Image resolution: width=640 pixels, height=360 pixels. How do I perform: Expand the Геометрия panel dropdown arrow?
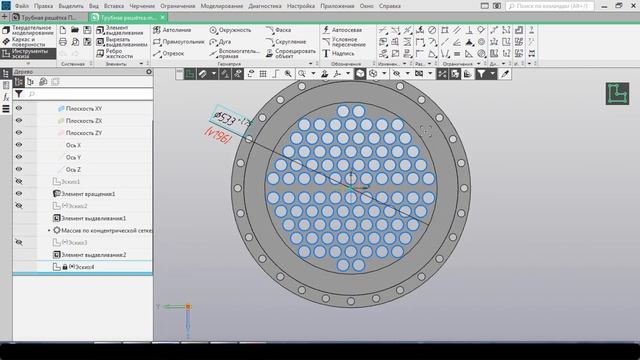tap(311, 64)
